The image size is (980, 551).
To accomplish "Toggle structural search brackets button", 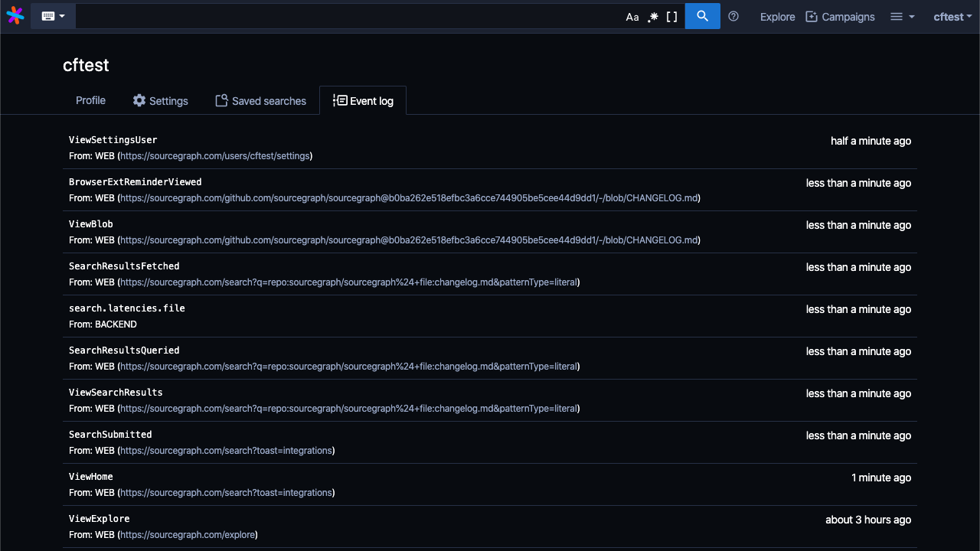I will point(672,17).
